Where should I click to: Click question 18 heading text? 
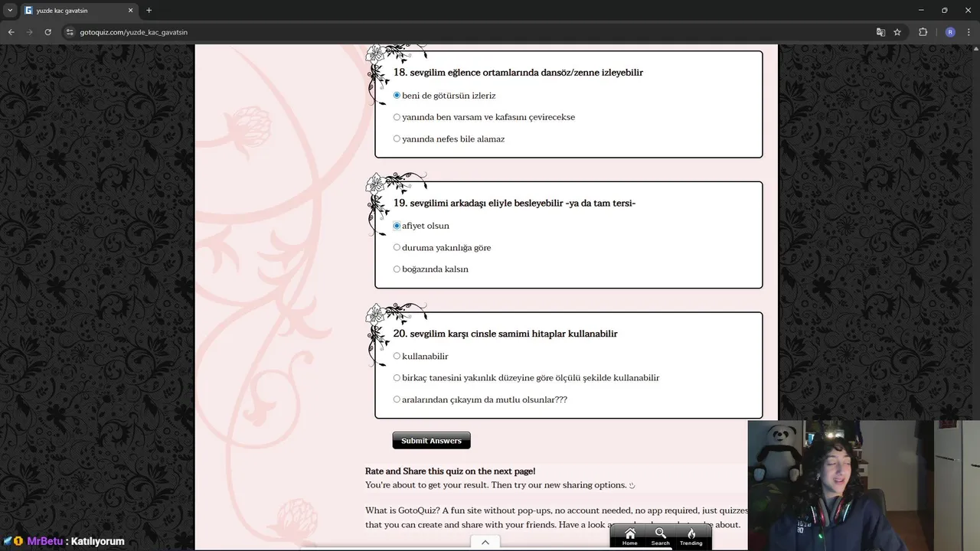[518, 73]
